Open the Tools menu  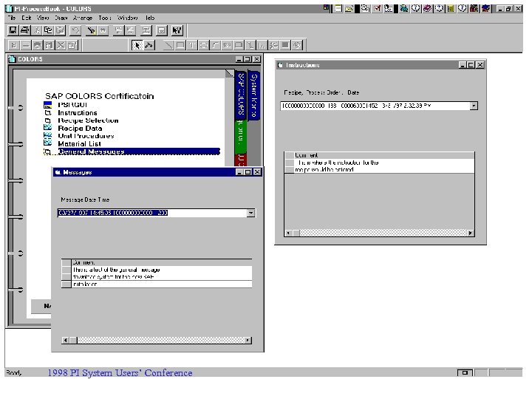pyautogui.click(x=105, y=18)
